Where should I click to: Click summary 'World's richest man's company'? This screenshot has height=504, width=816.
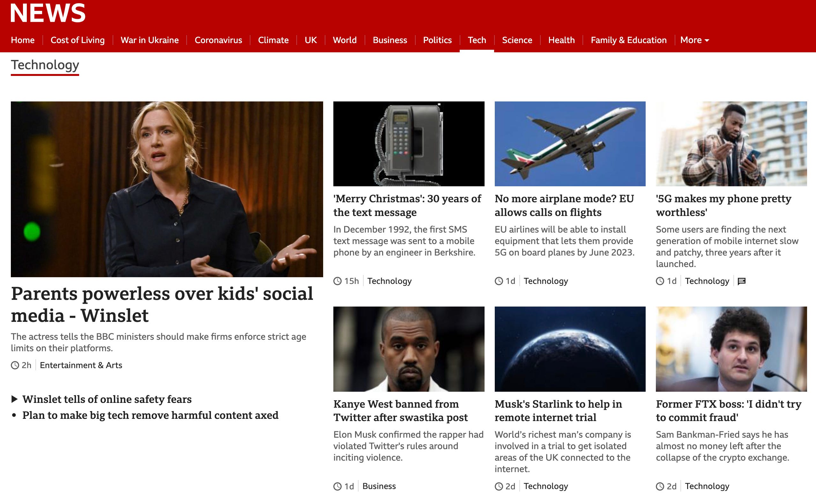coord(563,452)
